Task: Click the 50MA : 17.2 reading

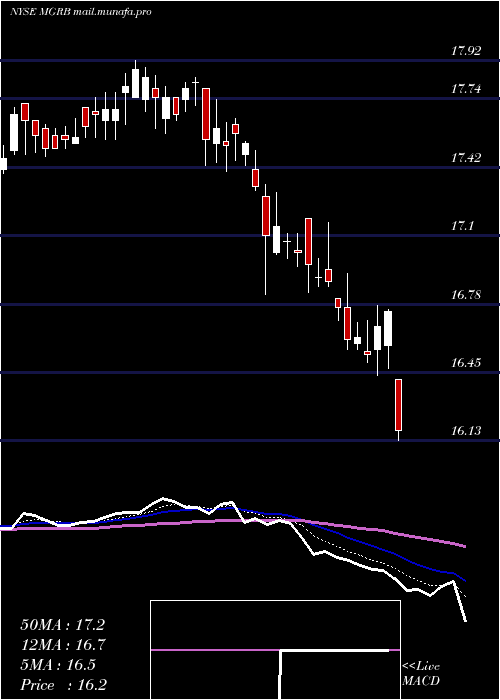Action: [62, 625]
